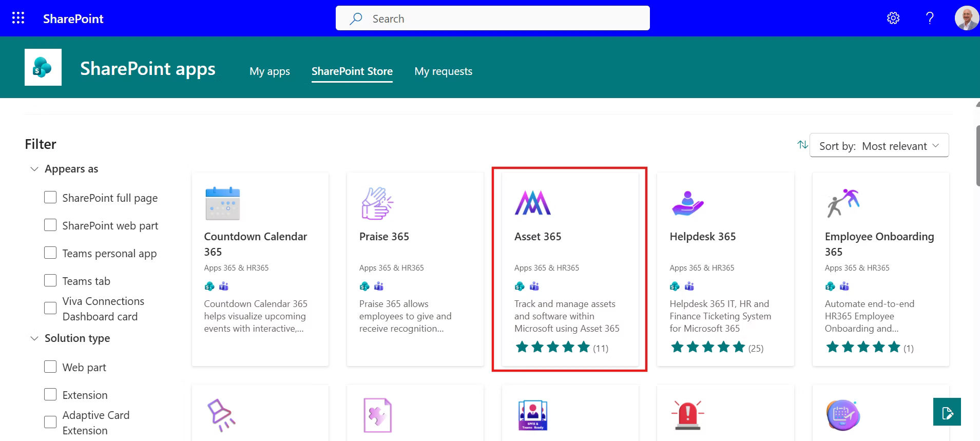
Task: Open the Help question mark icon
Action: (930, 18)
